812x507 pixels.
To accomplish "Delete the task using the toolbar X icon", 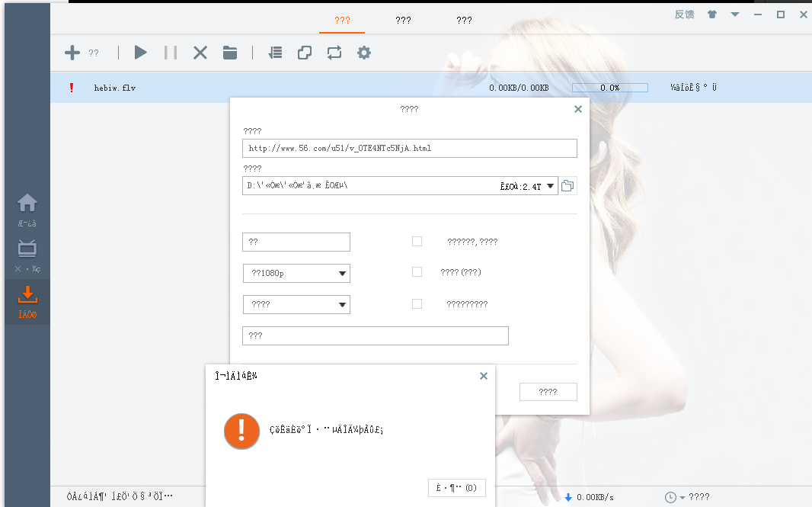I will (200, 53).
